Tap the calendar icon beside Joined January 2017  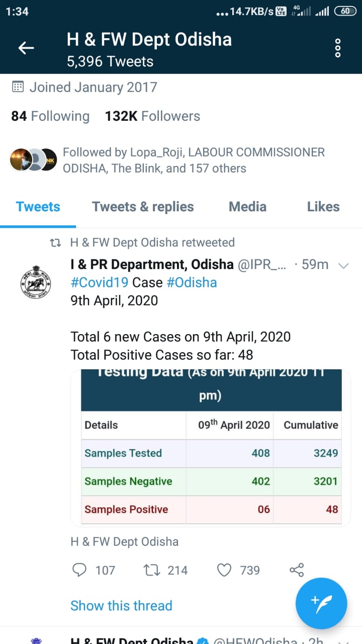pyautogui.click(x=18, y=87)
